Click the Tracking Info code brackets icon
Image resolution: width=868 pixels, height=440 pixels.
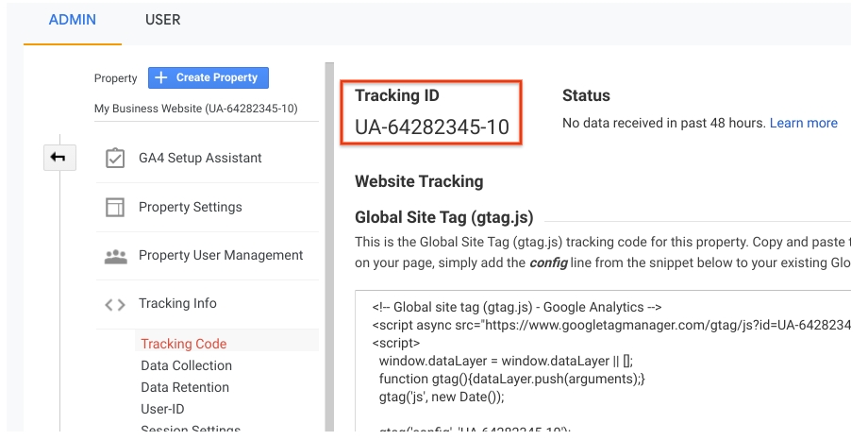pos(115,304)
